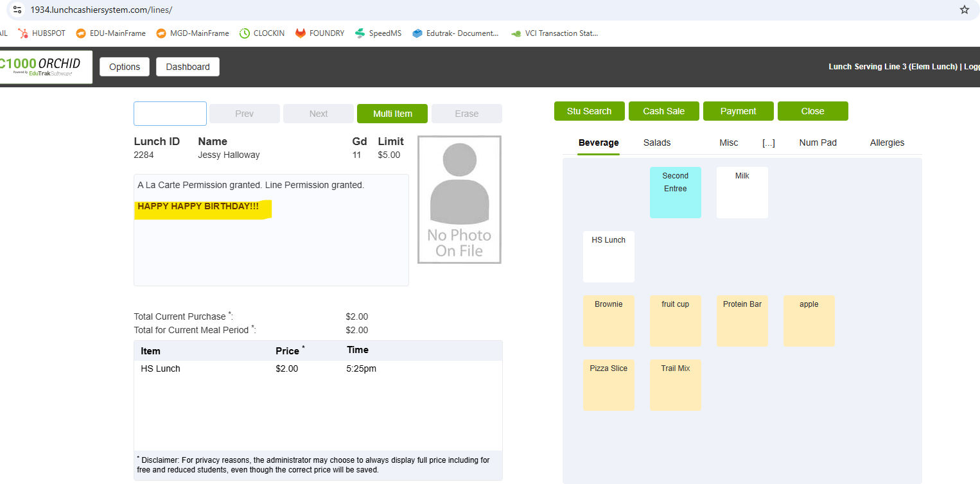The image size is (980, 484).
Task: Click the Lunch ID entry field
Action: [170, 114]
